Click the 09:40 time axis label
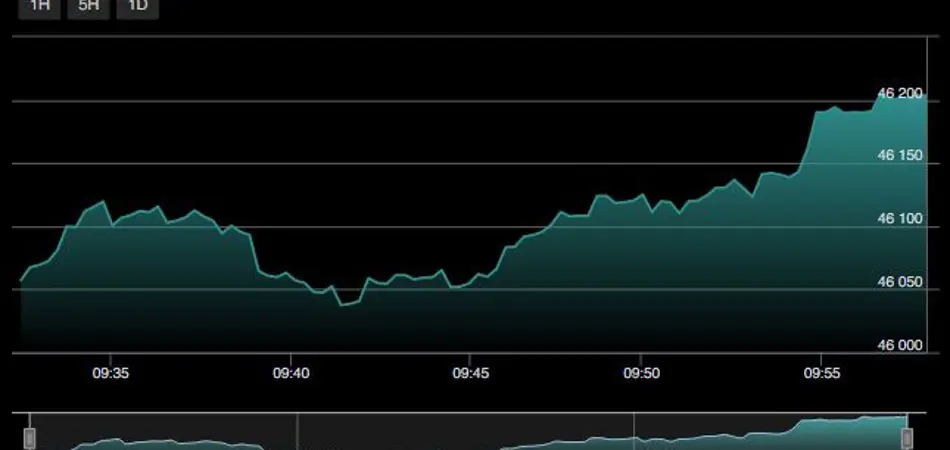The image size is (950, 450). click(291, 373)
